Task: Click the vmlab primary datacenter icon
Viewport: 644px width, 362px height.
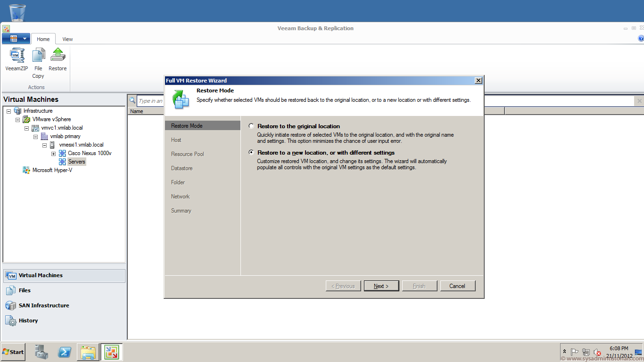Action: (44, 136)
